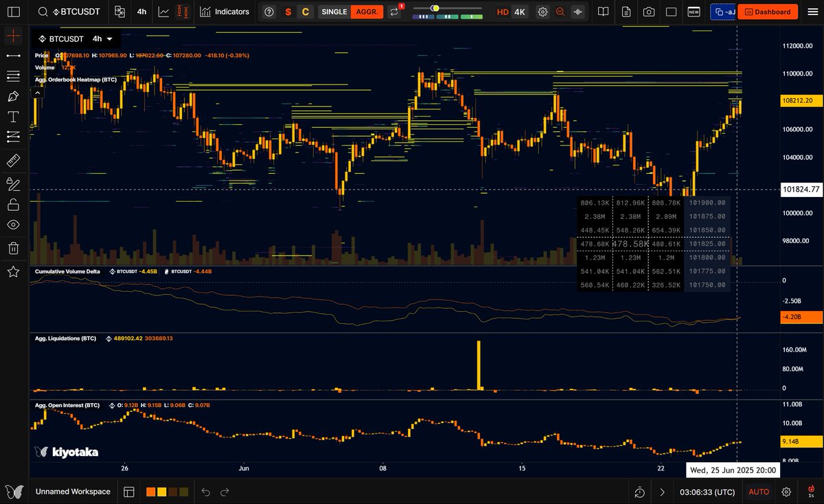Screen dimensions: 824x504
Task: Adjust the heatmap intensity slider handle
Action: [435, 8]
